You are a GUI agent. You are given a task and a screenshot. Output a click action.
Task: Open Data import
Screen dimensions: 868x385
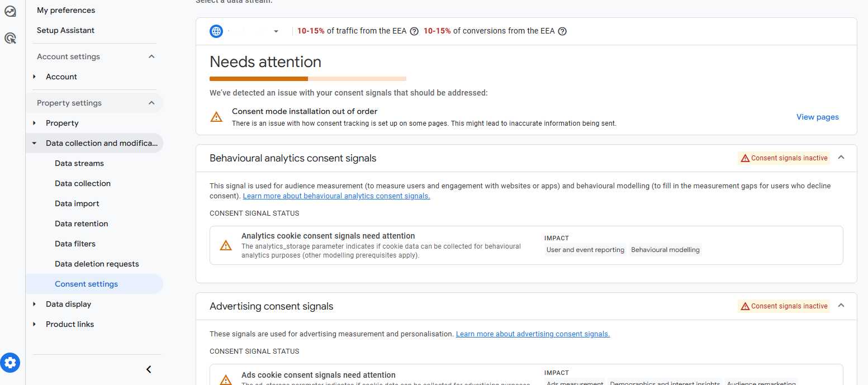coord(77,203)
